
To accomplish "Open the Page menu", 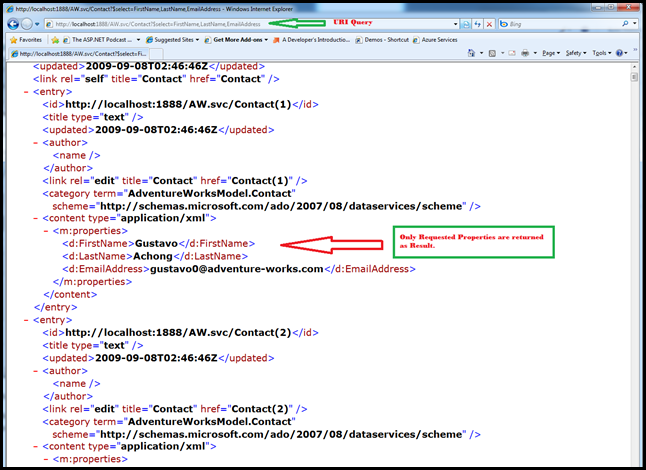I will click(x=551, y=53).
